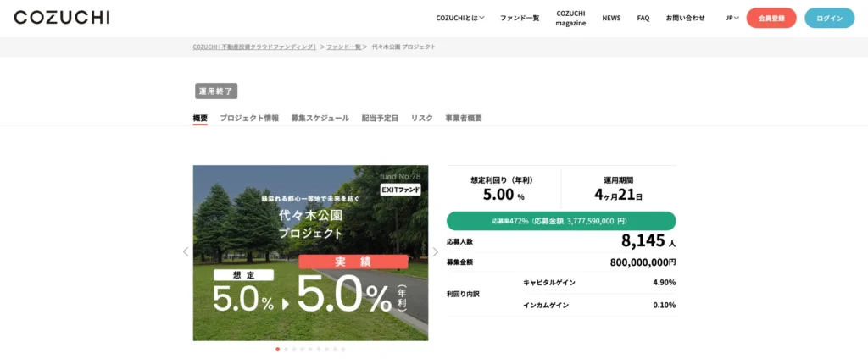Click インカムゲイン 0.10% value
Image resolution: width=868 pixels, height=364 pixels.
[665, 305]
